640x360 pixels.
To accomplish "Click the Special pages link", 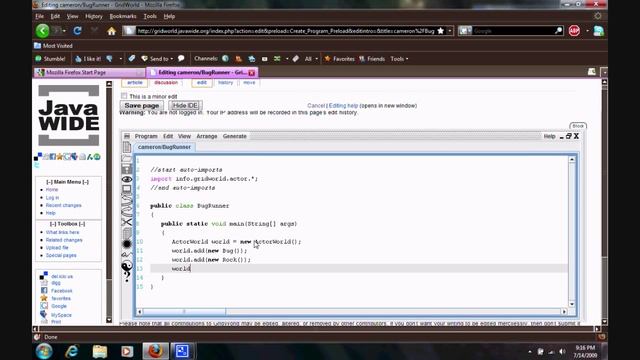I will [x=61, y=256].
